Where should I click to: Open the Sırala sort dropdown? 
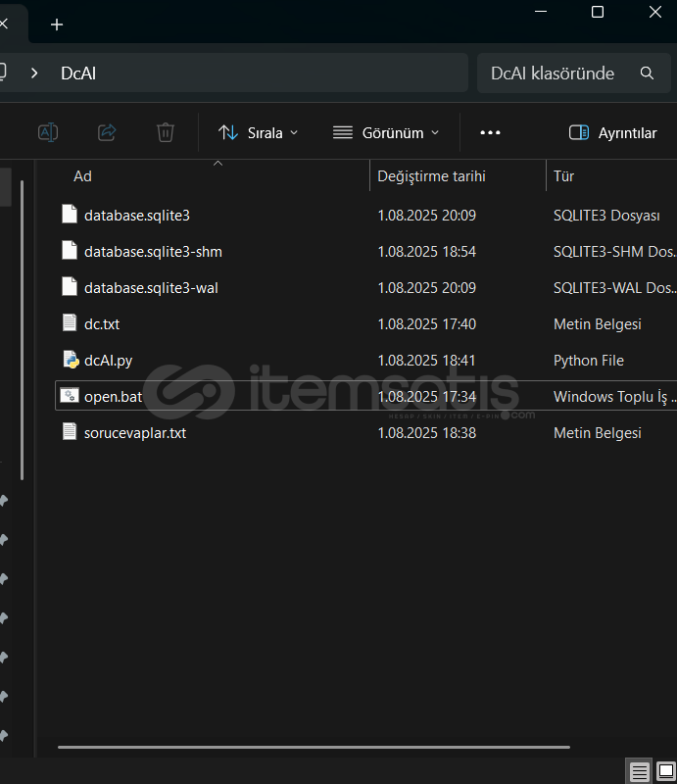pos(258,133)
